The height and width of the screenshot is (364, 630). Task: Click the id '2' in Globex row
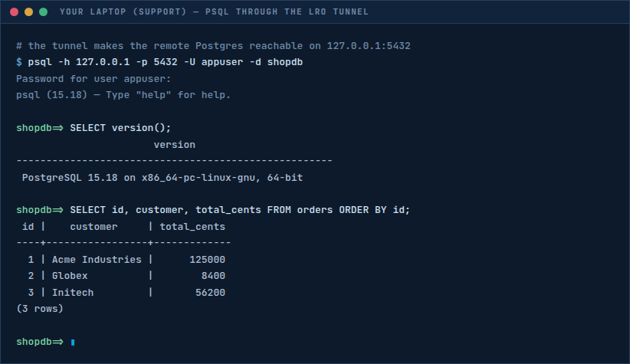tap(31, 276)
